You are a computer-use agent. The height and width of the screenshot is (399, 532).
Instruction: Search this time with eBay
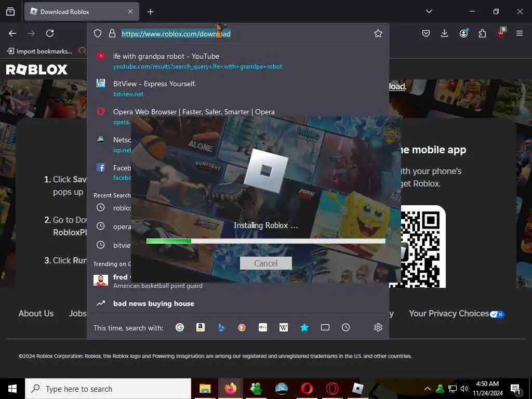point(263,327)
